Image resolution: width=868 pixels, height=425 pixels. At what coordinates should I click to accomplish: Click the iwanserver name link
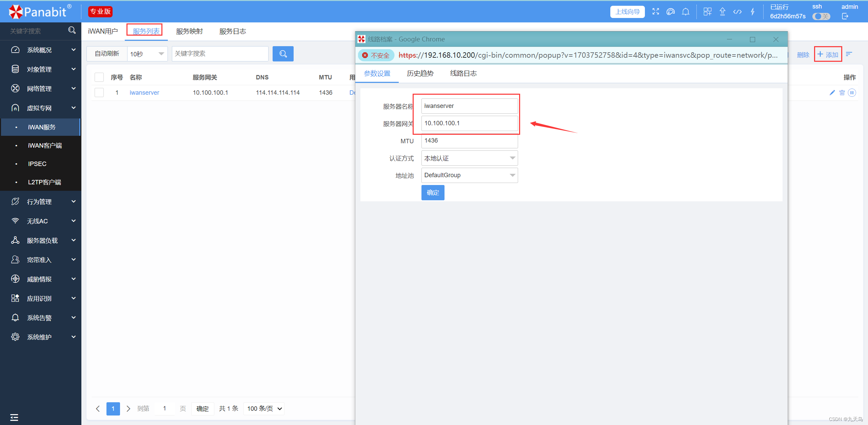coord(144,93)
